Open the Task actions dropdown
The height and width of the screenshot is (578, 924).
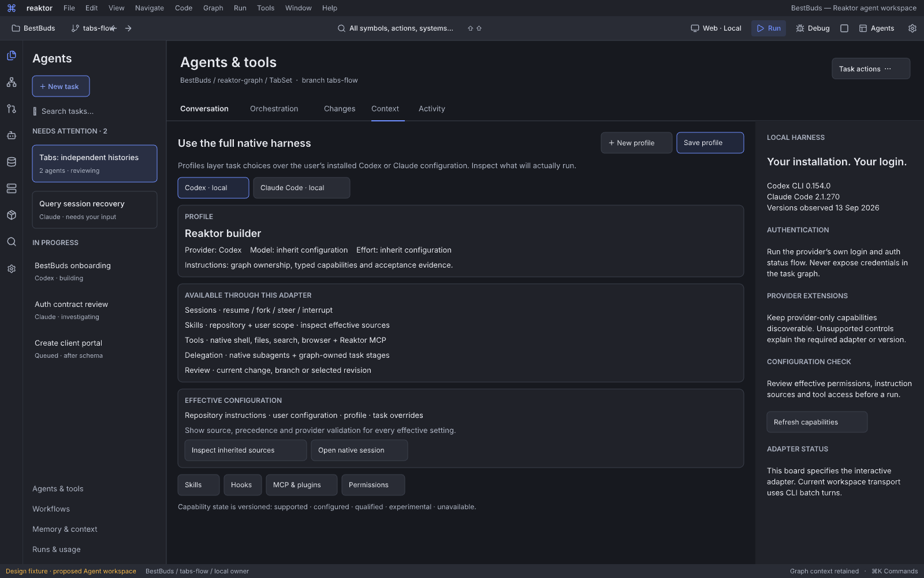(x=871, y=69)
